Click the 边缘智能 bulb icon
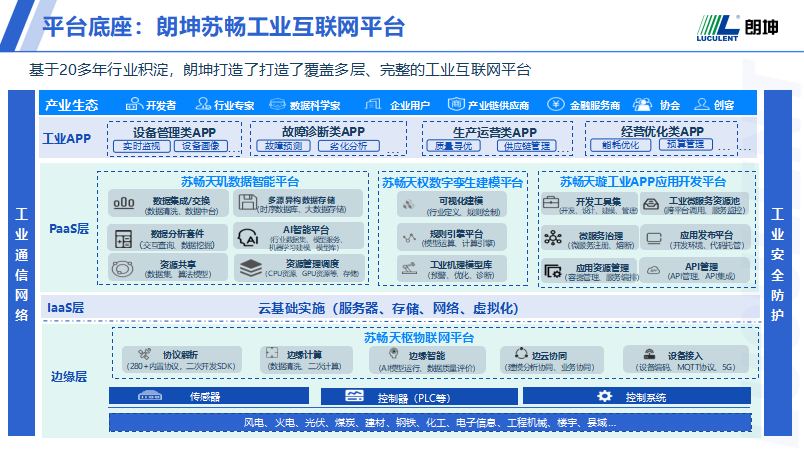Image resolution: width=804 pixels, height=450 pixels. click(394, 353)
